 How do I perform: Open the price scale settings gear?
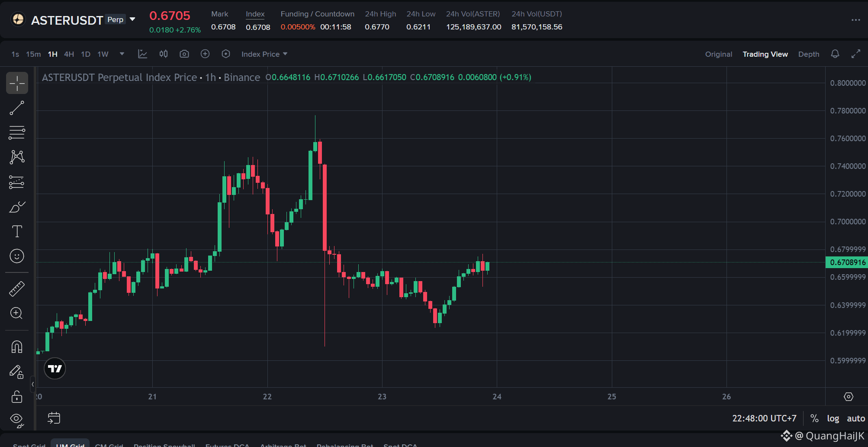pos(849,397)
